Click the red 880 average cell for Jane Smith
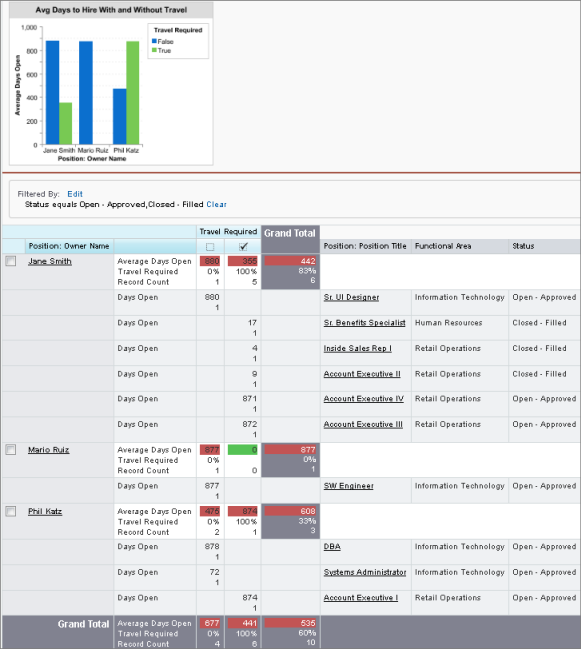Screen dimensions: 581x649 click(210, 261)
